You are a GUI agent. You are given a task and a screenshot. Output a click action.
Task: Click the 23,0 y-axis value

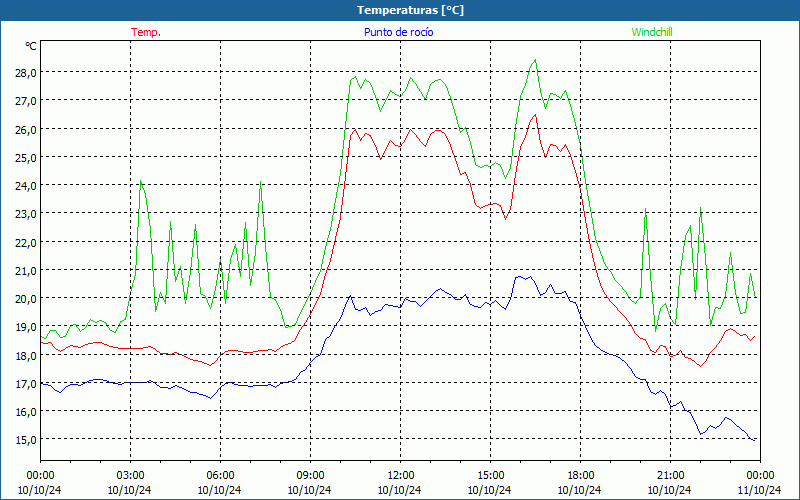point(26,214)
